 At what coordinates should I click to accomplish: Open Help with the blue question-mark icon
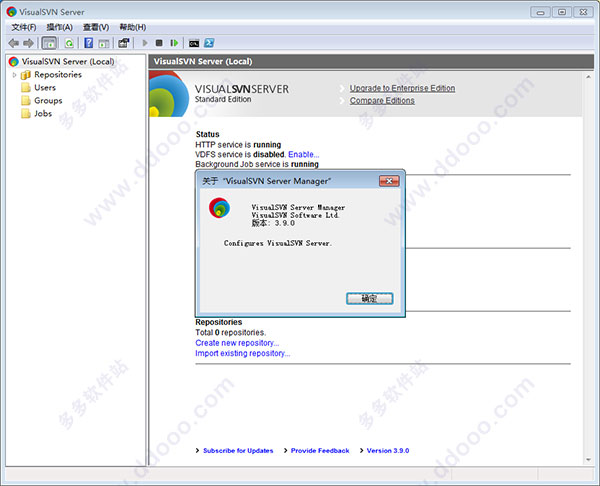[88, 43]
